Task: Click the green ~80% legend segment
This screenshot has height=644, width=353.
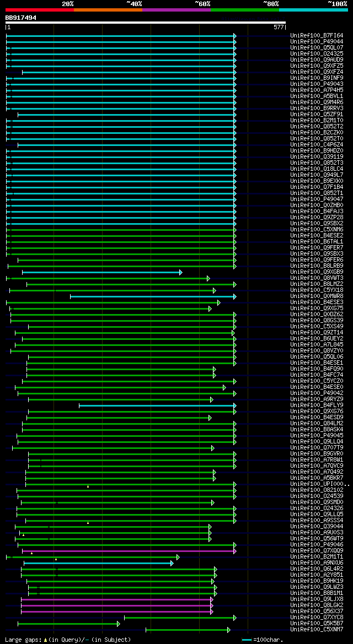Action: 245,9
